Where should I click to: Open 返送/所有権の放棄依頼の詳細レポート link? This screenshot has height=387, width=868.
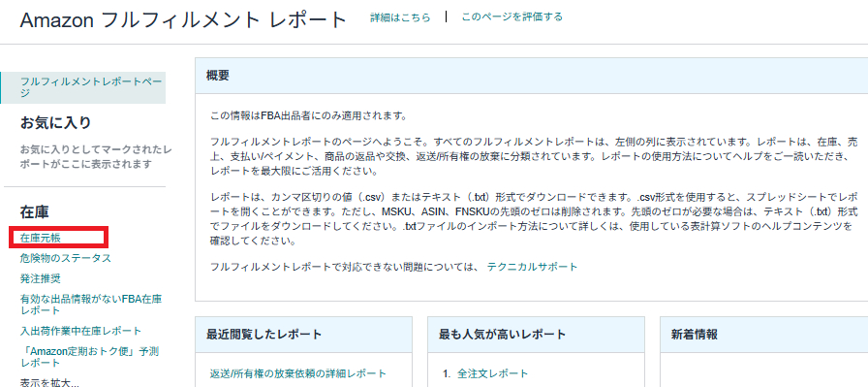pyautogui.click(x=298, y=373)
